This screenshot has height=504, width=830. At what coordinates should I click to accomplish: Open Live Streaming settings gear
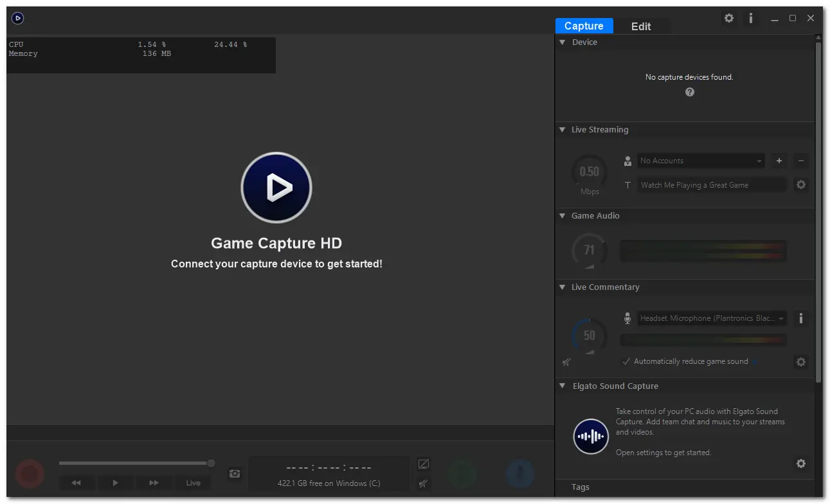click(801, 184)
